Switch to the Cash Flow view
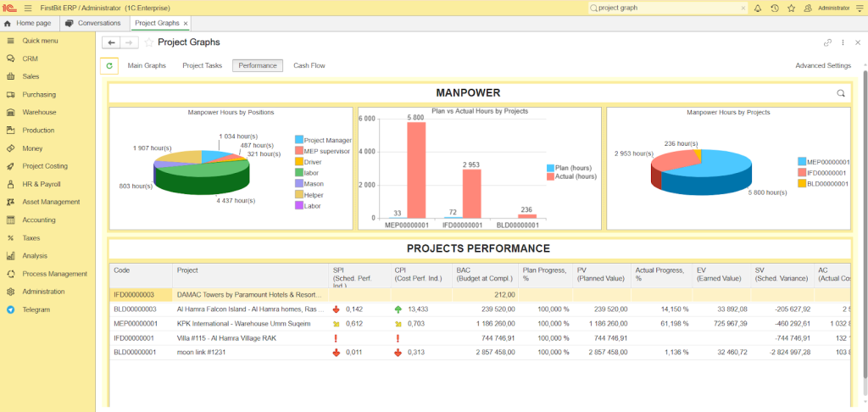Screen dimensions: 868x412 pos(309,65)
